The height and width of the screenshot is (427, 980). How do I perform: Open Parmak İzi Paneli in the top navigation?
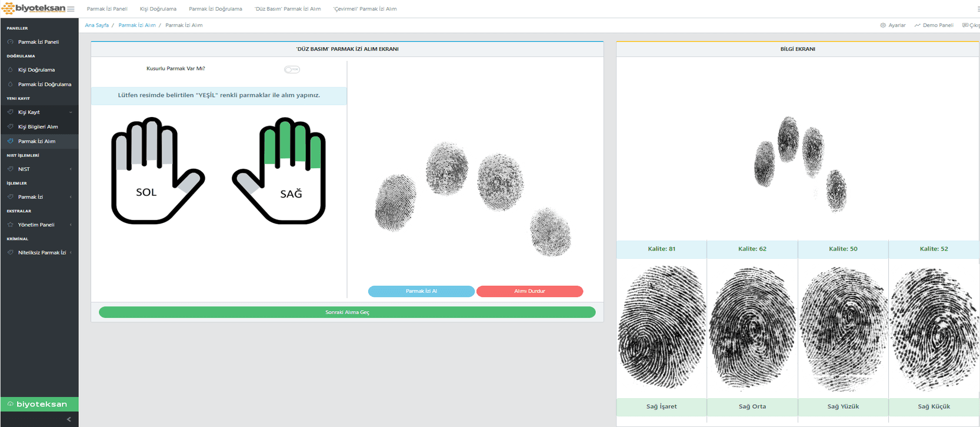coord(107,9)
